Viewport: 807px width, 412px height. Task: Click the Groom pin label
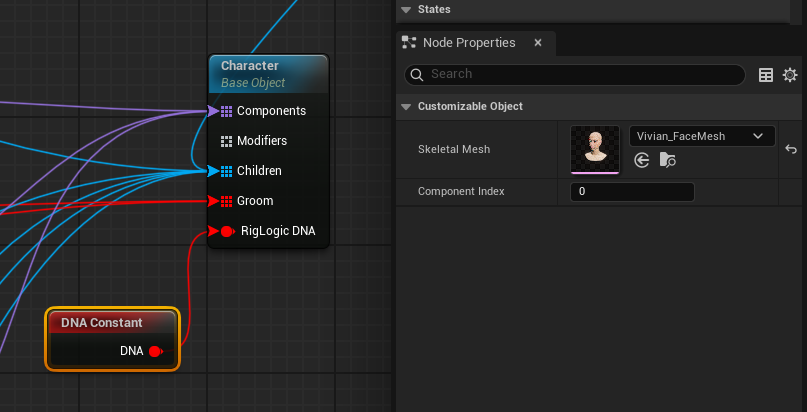click(255, 201)
